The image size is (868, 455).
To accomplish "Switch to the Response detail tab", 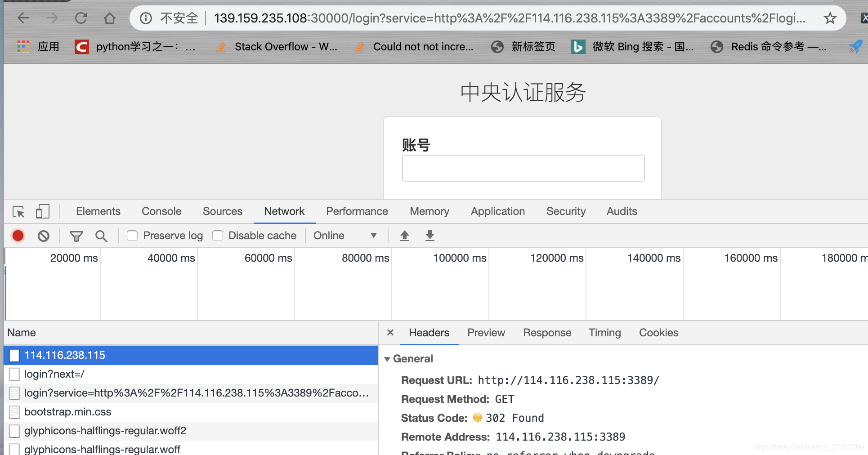I will click(547, 333).
